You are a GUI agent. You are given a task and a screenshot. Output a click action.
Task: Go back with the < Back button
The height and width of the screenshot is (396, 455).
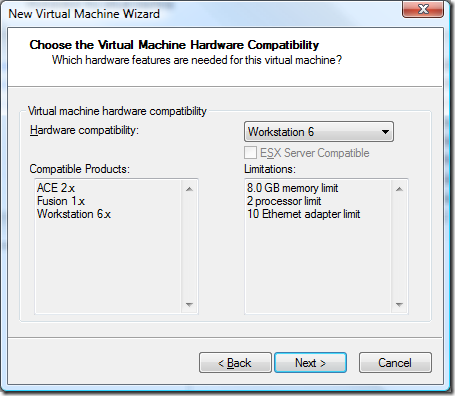235,363
